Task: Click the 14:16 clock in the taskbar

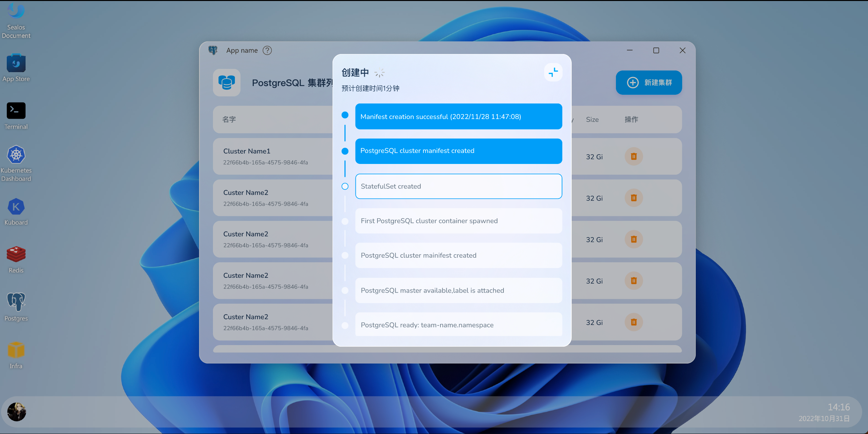Action: [x=839, y=407]
